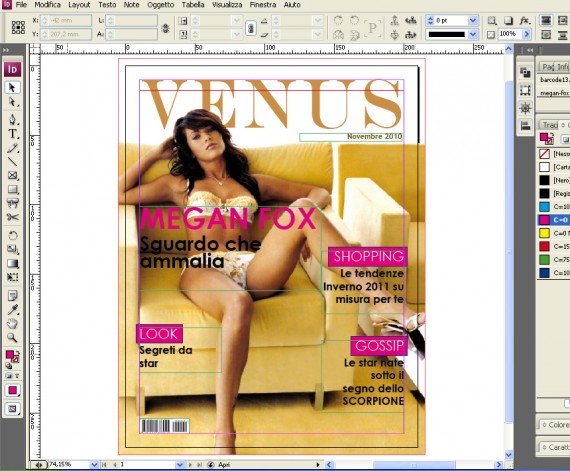Select the Note tool
This screenshot has width=570, height=471.
pos(12,296)
